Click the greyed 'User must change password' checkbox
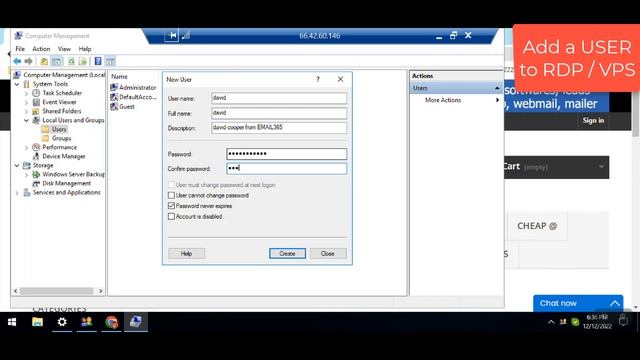Screen dimensions: 640x360 tap(171, 185)
